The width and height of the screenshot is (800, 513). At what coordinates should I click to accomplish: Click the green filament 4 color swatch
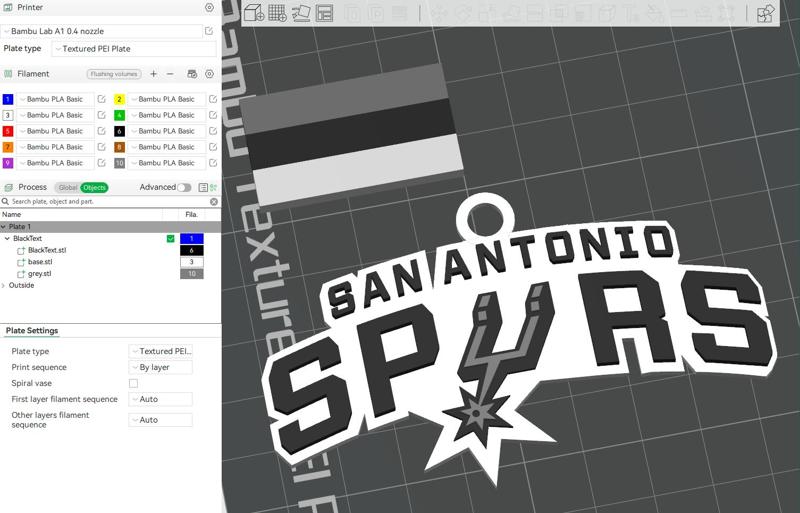click(x=119, y=115)
